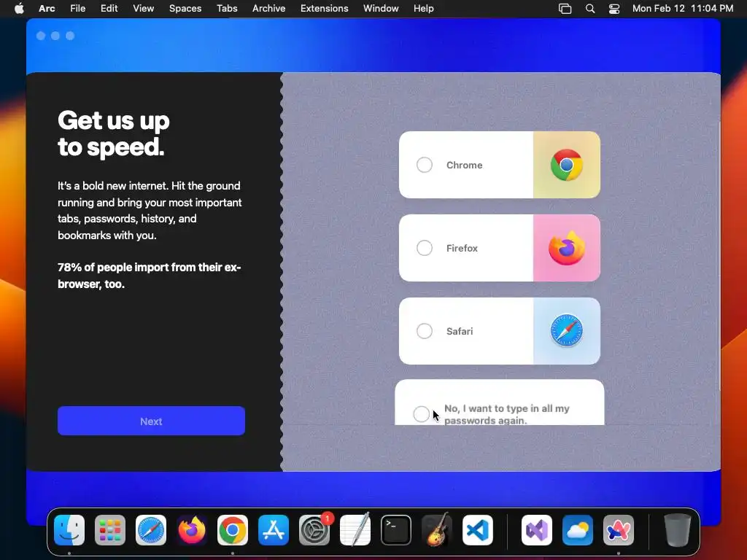Click the leftmost window control dot of Arc

click(x=41, y=36)
